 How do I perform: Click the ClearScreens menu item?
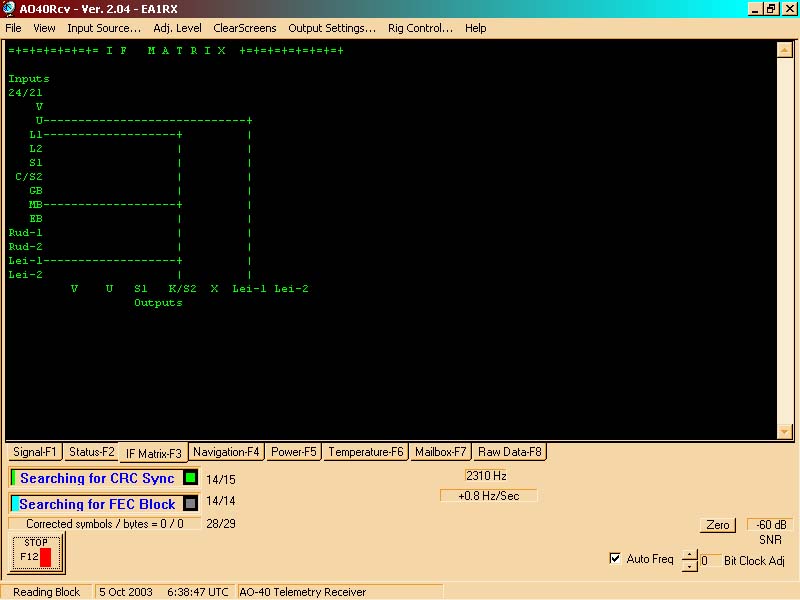click(x=245, y=28)
